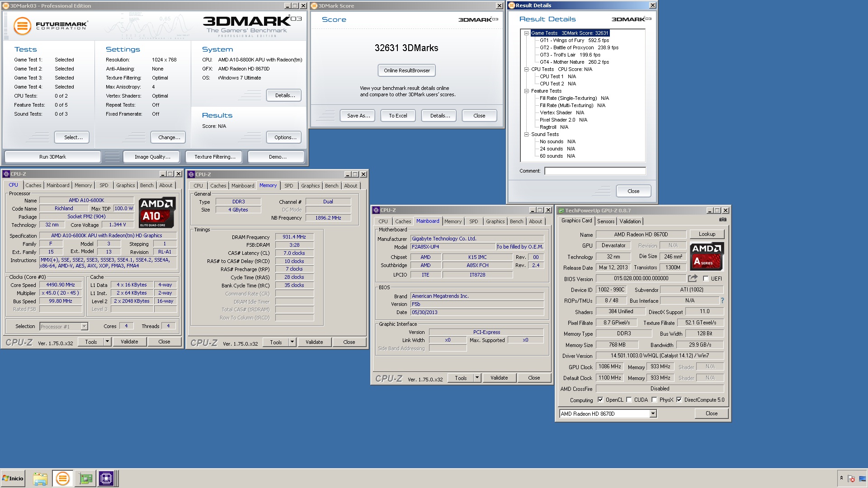Toggle the DirectCompute 5.0 checkbox
This screenshot has width=868, height=488.
pyautogui.click(x=679, y=400)
